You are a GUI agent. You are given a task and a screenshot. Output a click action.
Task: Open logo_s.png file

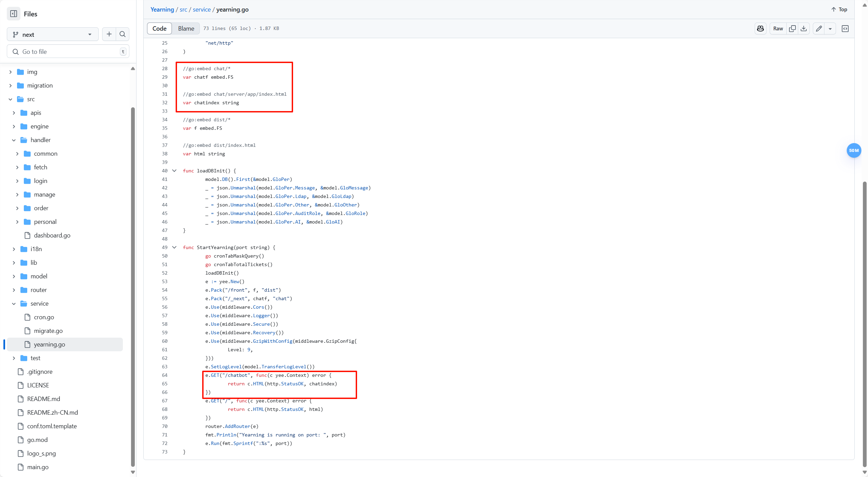[42, 453]
